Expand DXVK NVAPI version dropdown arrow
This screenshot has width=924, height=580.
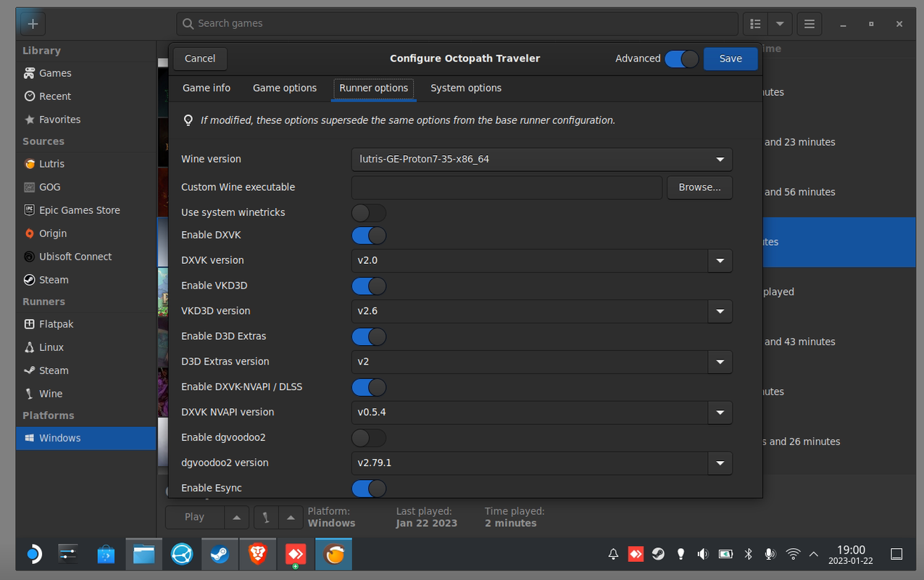pyautogui.click(x=720, y=413)
